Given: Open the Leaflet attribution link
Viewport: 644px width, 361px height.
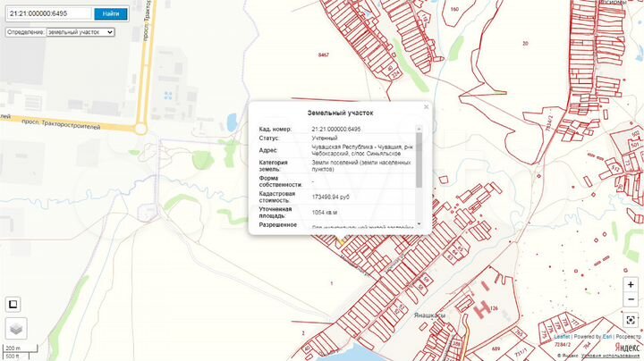Looking at the screenshot, I should pyautogui.click(x=536, y=338).
